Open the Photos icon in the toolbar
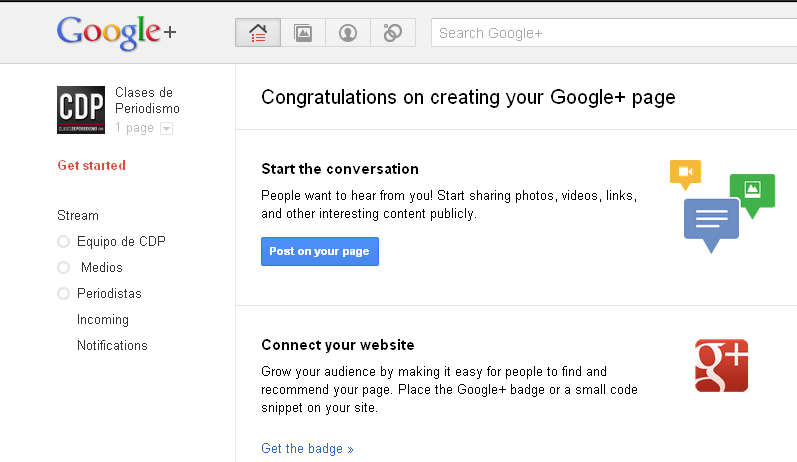Viewport: 797px width, 462px height. (x=303, y=33)
